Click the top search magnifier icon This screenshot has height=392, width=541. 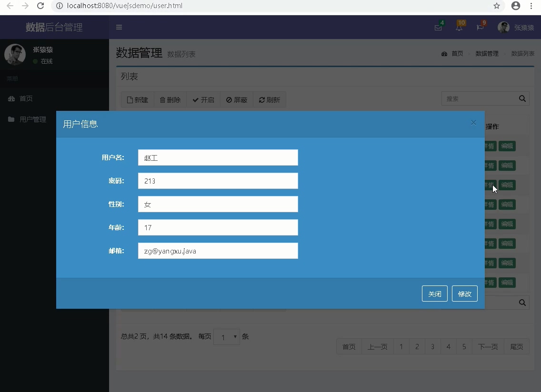point(522,98)
